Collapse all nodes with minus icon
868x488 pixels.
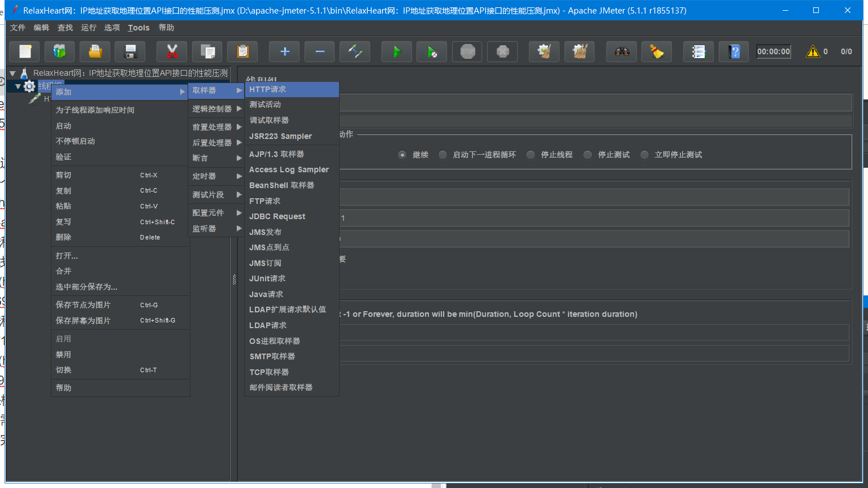click(320, 51)
